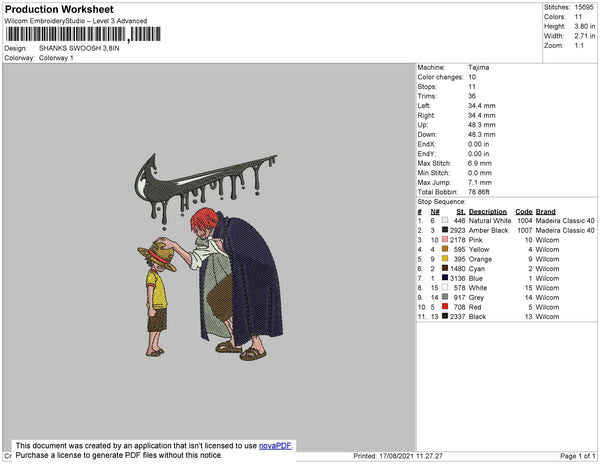Image resolution: width=600 pixels, height=464 pixels.
Task: Click the Brand column header
Action: tap(545, 212)
